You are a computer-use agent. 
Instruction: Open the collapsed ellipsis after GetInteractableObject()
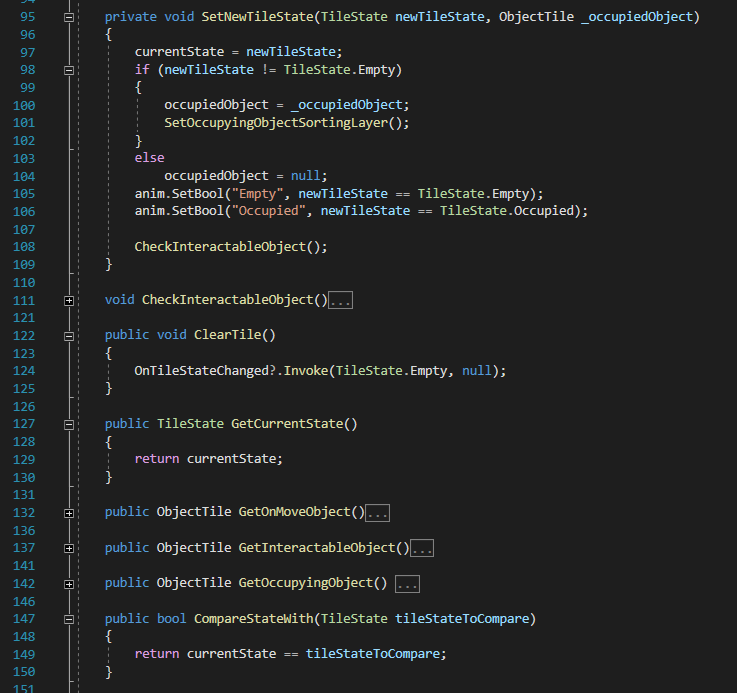point(421,548)
